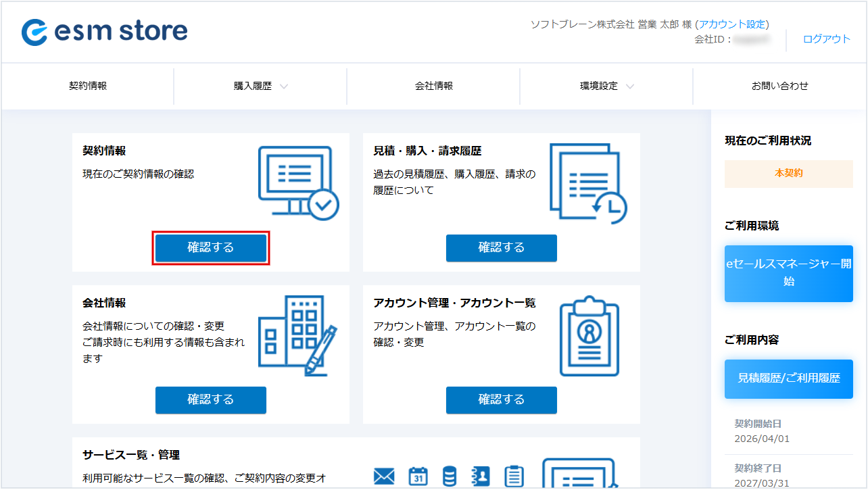
Task: Click the calendar service icon
Action: (418, 476)
